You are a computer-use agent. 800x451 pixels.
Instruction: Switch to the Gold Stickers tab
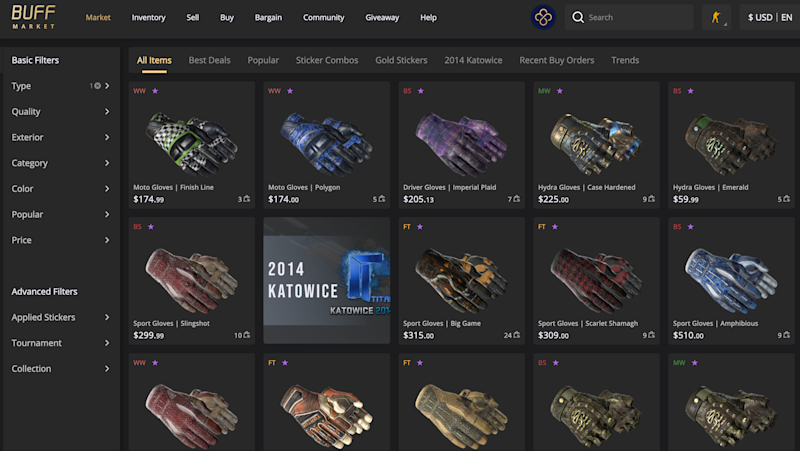point(402,60)
